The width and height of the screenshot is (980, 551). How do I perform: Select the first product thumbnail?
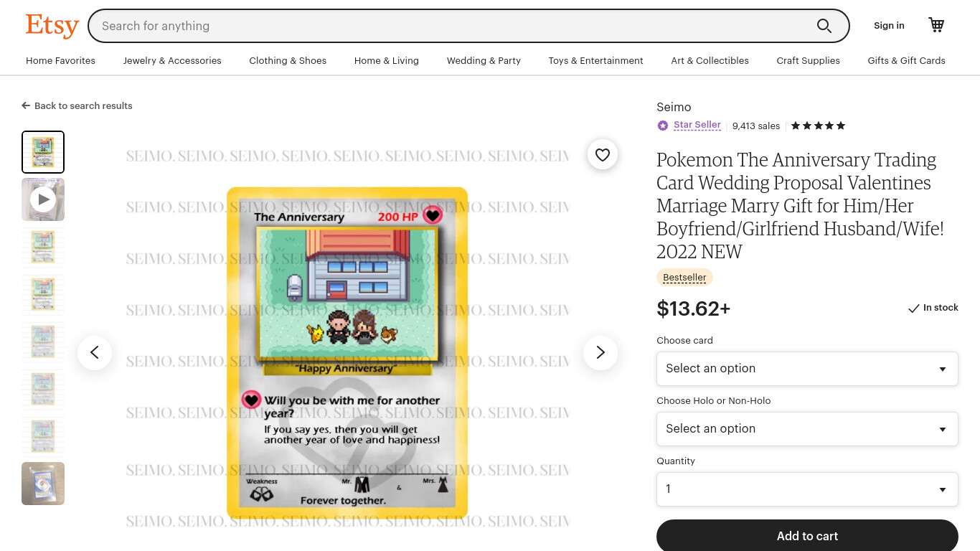43,152
